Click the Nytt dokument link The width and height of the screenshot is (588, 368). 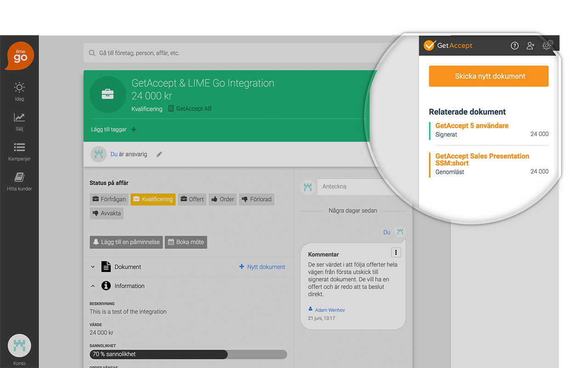click(x=262, y=267)
